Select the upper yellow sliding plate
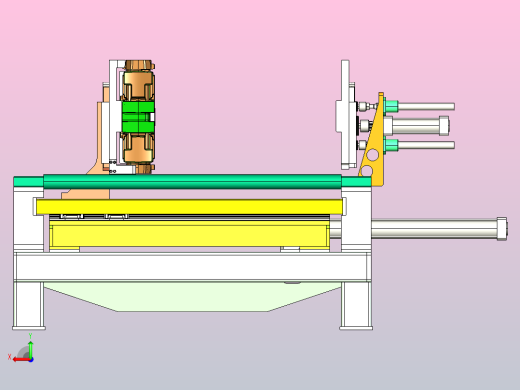 [x=189, y=207]
